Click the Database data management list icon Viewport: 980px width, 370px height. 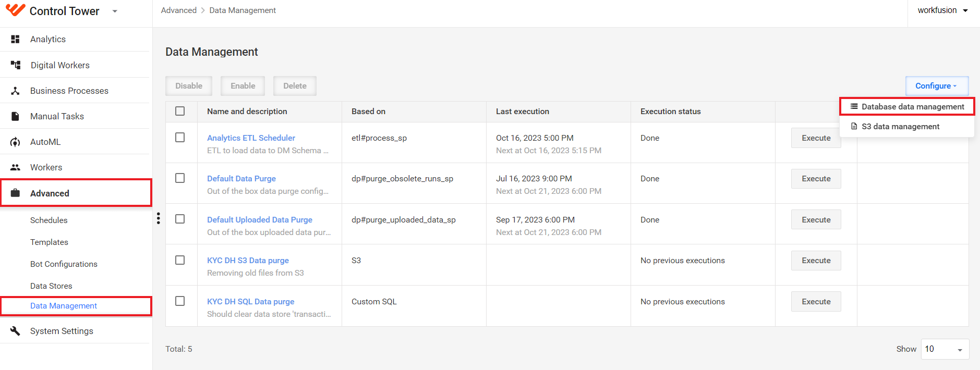point(854,106)
